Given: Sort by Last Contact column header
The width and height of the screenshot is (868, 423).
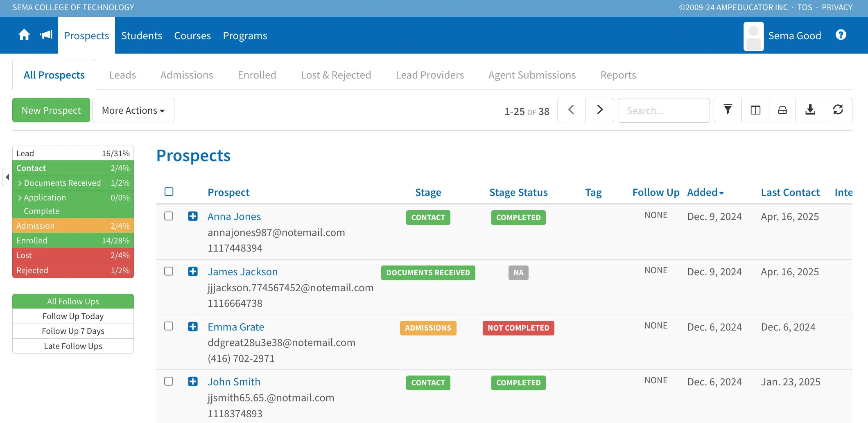Looking at the screenshot, I should pos(790,192).
